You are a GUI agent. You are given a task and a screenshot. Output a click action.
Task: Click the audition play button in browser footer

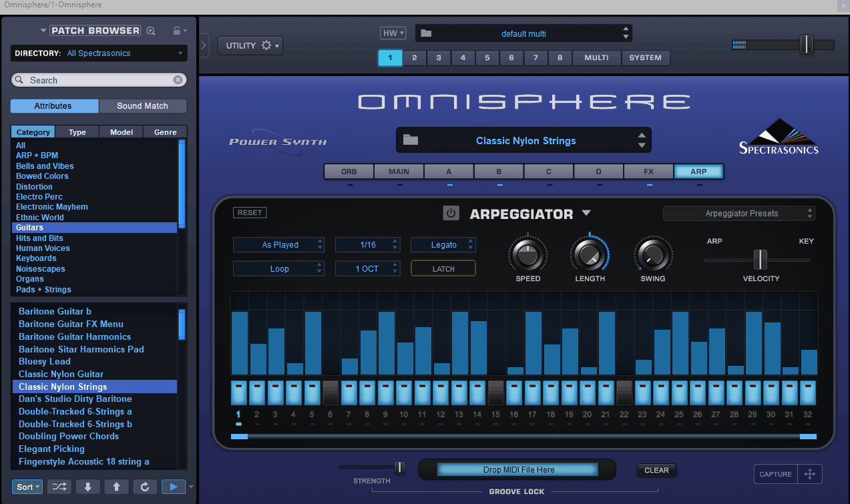pyautogui.click(x=174, y=487)
